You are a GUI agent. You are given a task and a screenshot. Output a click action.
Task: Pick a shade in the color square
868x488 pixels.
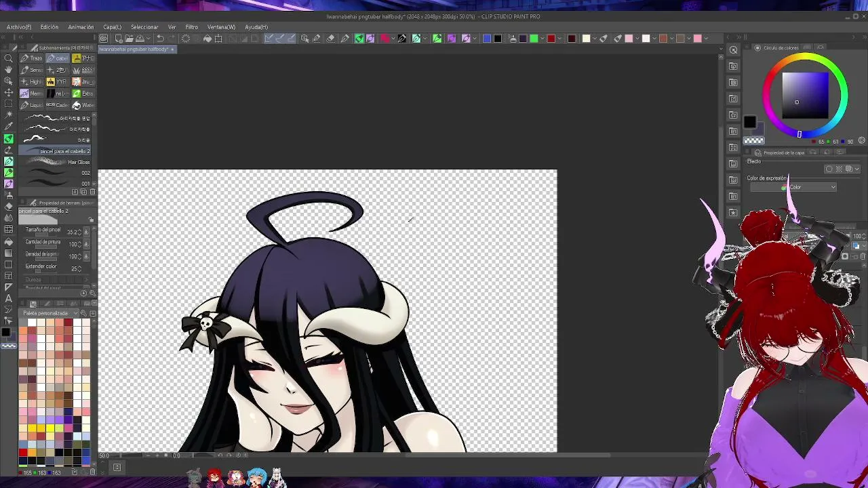[x=805, y=96]
